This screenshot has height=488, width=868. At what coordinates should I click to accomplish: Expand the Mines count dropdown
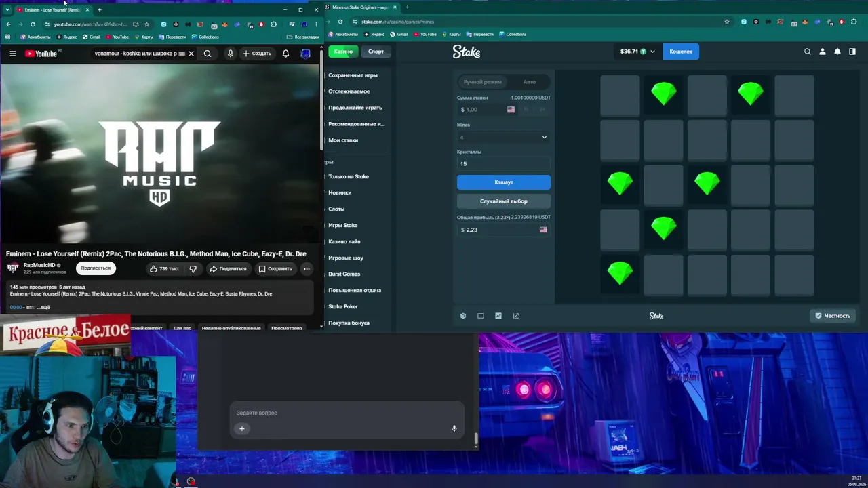503,138
